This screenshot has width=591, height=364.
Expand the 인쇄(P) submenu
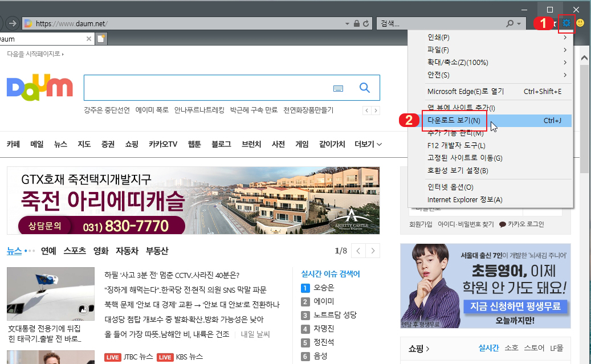pos(490,37)
